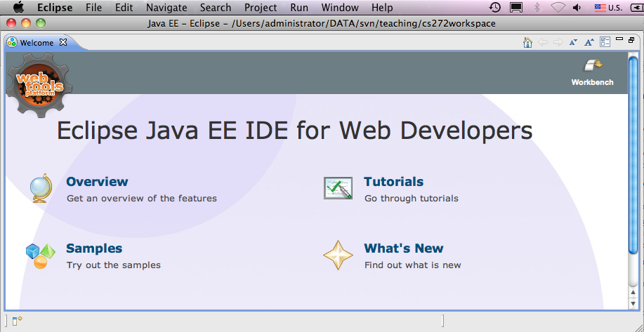644x332 pixels.
Task: Go to the Welcome home page icon
Action: pos(527,42)
